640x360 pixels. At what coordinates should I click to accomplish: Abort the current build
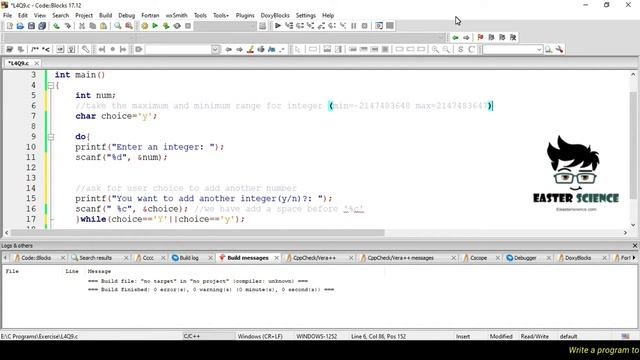[x=188, y=26]
